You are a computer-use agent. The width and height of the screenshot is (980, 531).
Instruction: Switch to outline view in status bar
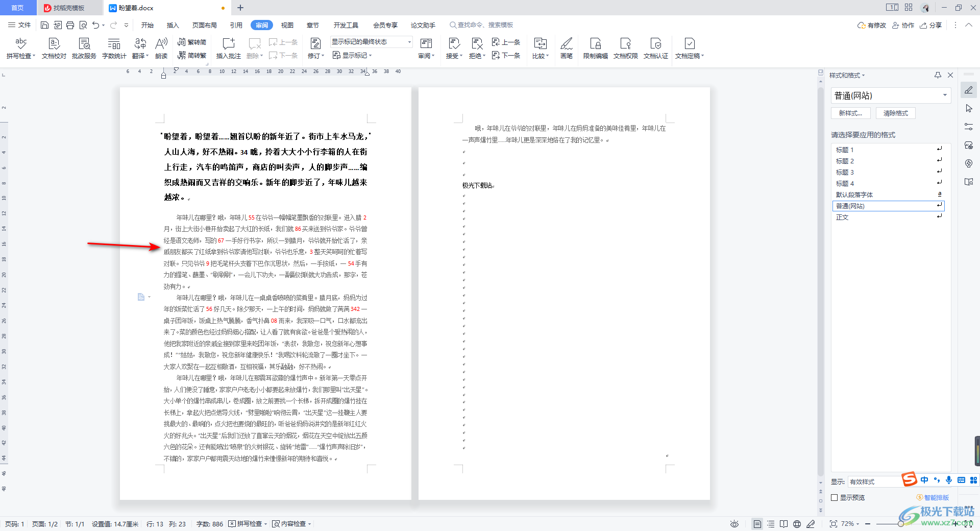coord(771,524)
